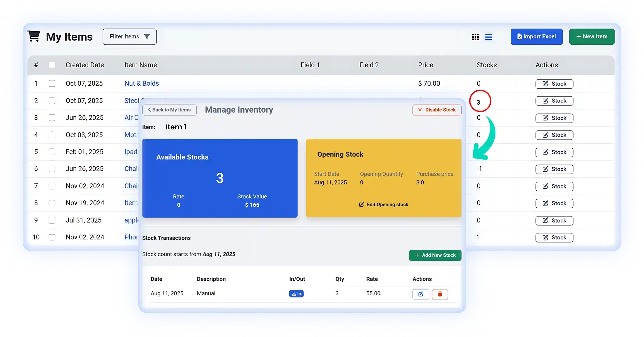This screenshot has height=337, width=644.
Task: Open the Filter Items dropdown
Action: (129, 36)
